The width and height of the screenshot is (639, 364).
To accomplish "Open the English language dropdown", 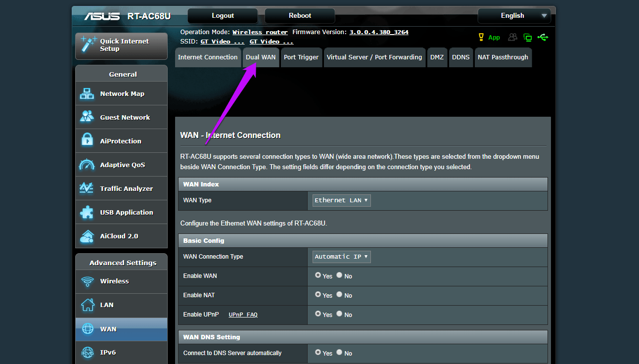I will point(514,15).
